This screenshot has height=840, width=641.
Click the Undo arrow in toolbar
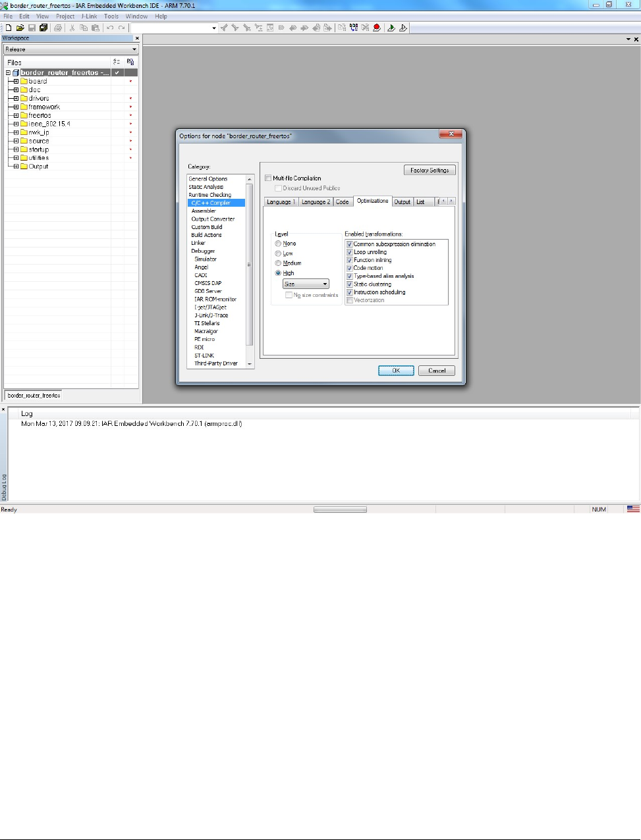pos(110,28)
